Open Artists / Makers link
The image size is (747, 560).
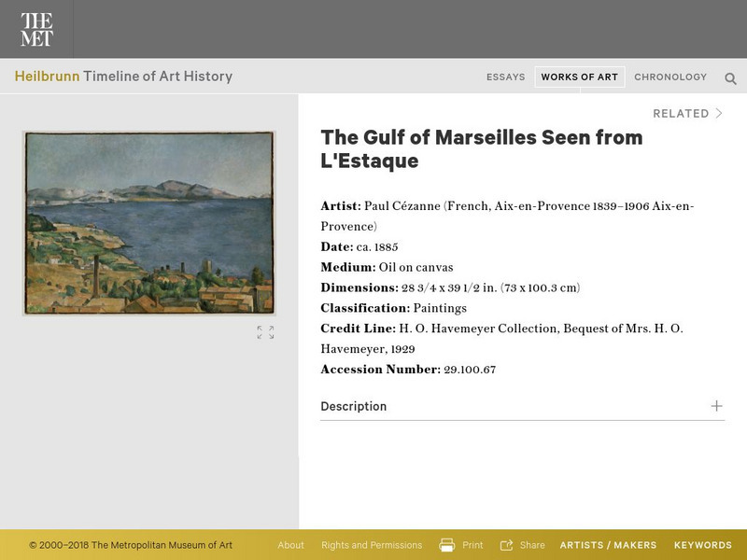608,545
